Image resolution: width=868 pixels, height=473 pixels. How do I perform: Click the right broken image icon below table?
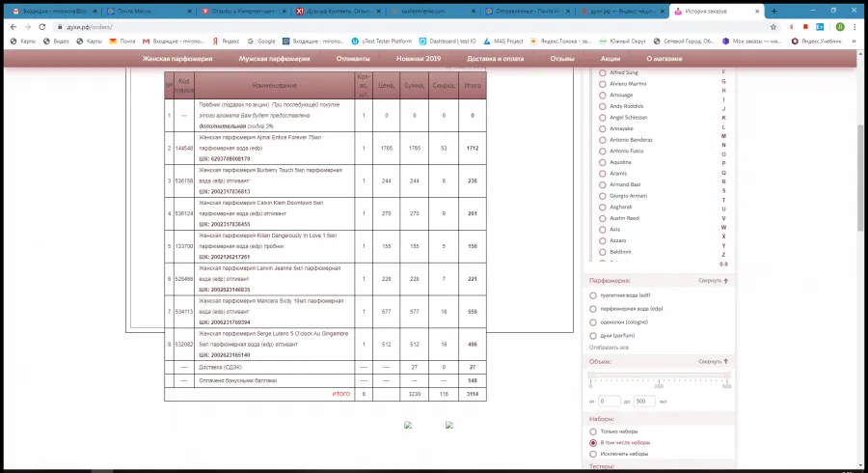[x=448, y=426]
